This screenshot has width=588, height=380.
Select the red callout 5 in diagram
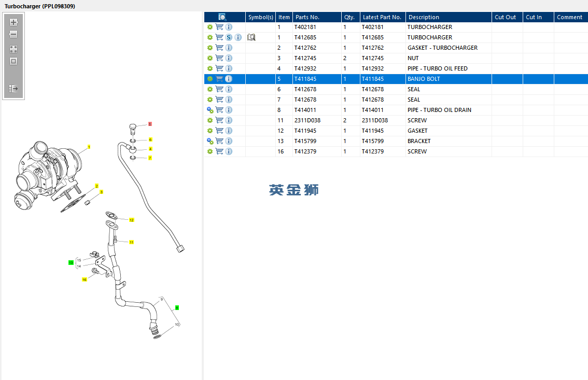coord(150,124)
